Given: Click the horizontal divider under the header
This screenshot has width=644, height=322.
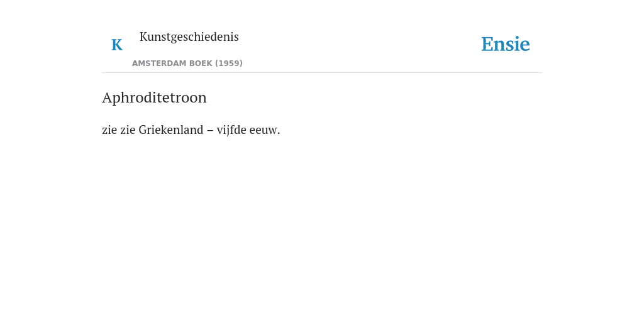Looking at the screenshot, I should [322, 73].
